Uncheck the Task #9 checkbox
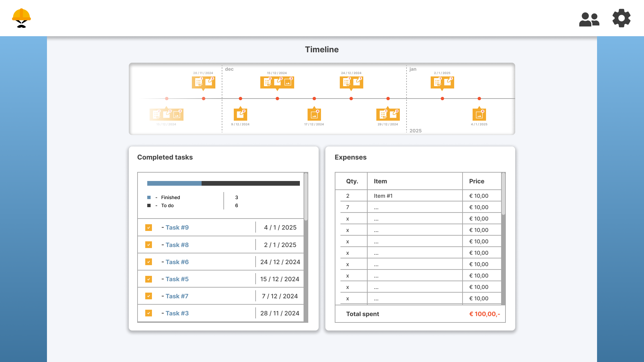The image size is (644, 362). pos(149,228)
